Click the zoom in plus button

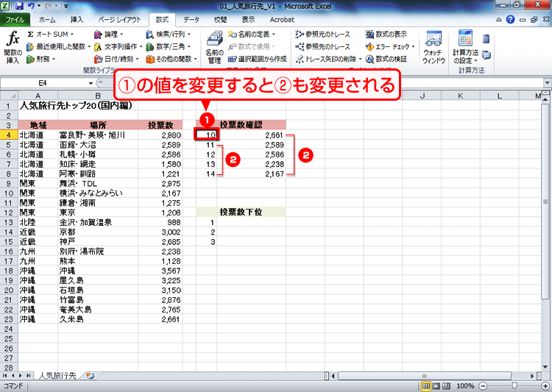pyautogui.click(x=547, y=386)
